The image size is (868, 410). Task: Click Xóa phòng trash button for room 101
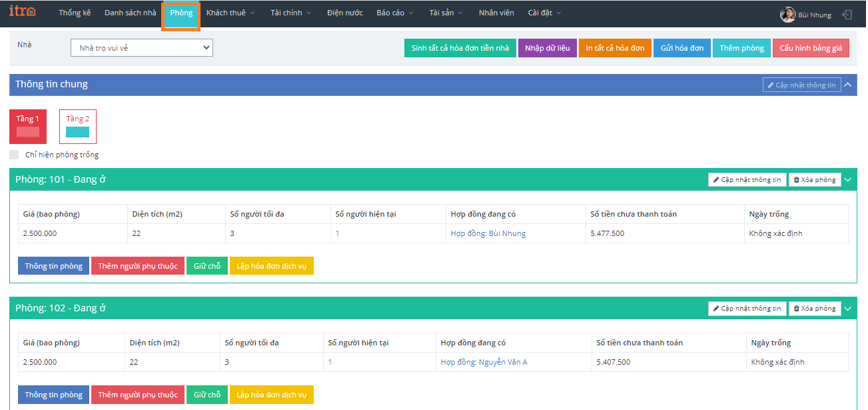(x=814, y=179)
